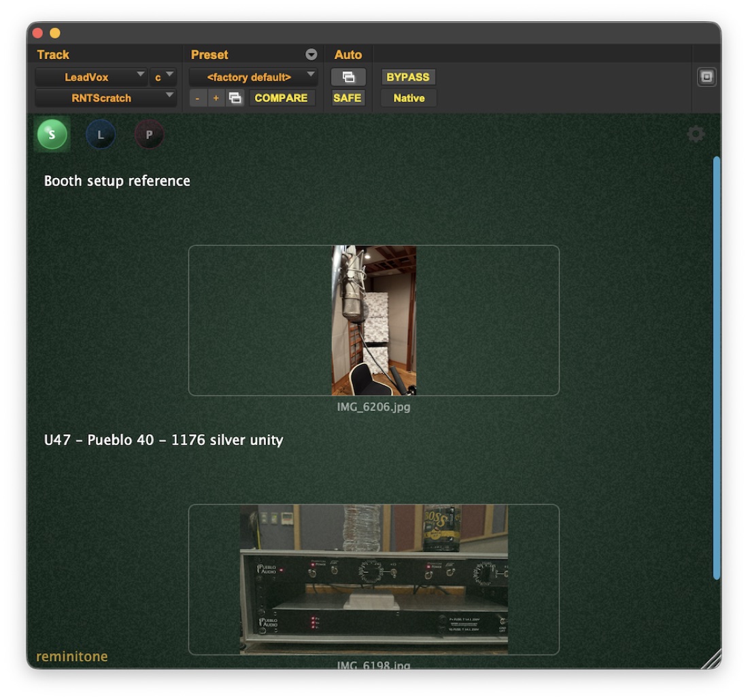Click the Pueblo Audio rack photo thumbnail
Image resolution: width=748 pixels, height=700 pixels.
pyautogui.click(x=373, y=579)
